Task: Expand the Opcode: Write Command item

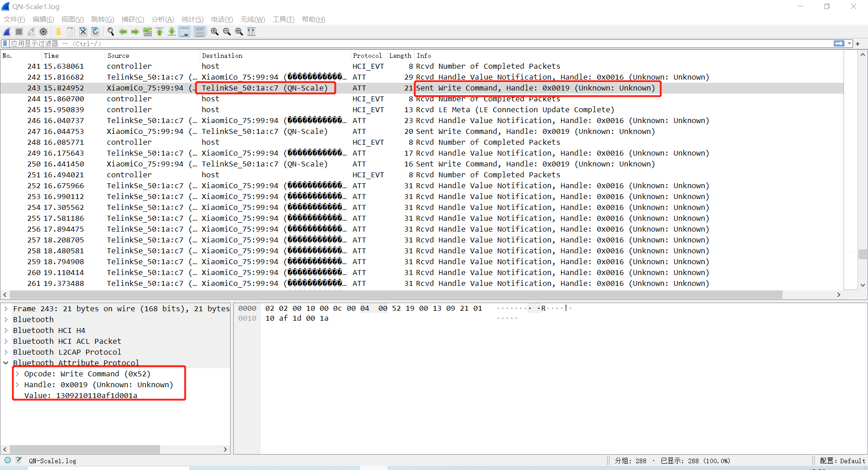Action: (x=17, y=374)
